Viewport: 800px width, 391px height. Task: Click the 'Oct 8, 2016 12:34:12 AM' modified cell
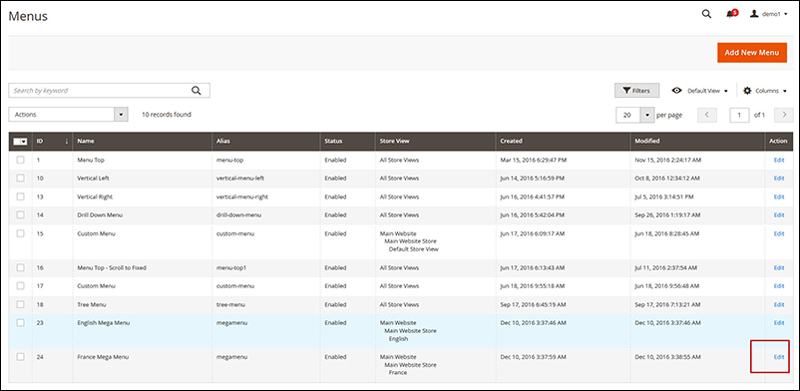point(667,178)
